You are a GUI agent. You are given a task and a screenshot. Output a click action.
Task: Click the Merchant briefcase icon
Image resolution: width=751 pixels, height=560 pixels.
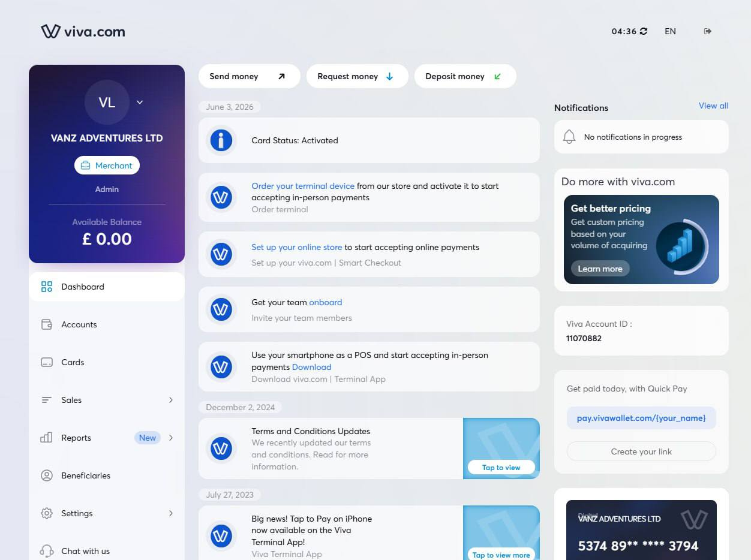[x=86, y=165]
